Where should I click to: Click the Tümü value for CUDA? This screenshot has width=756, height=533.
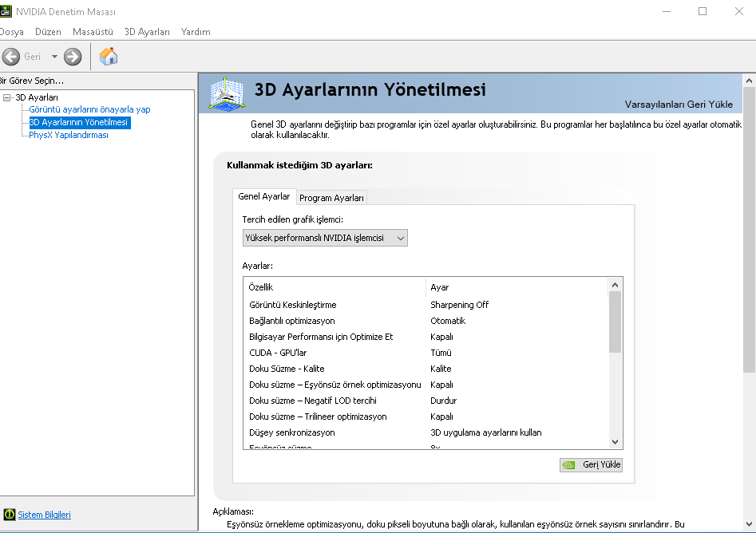441,353
